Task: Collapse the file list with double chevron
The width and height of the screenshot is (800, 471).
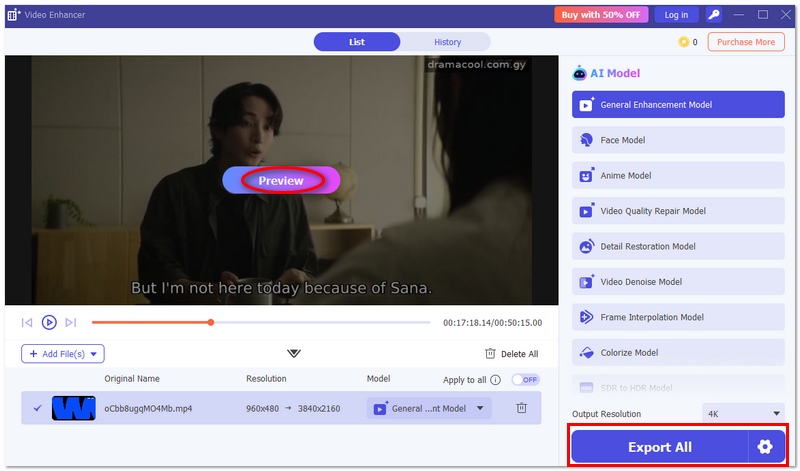Action: 293,353
